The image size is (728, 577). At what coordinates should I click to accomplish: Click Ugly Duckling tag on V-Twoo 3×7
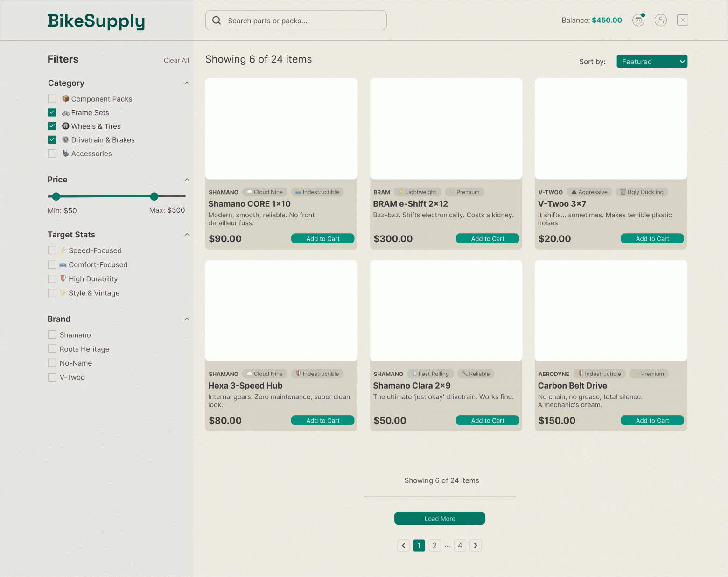tap(642, 192)
